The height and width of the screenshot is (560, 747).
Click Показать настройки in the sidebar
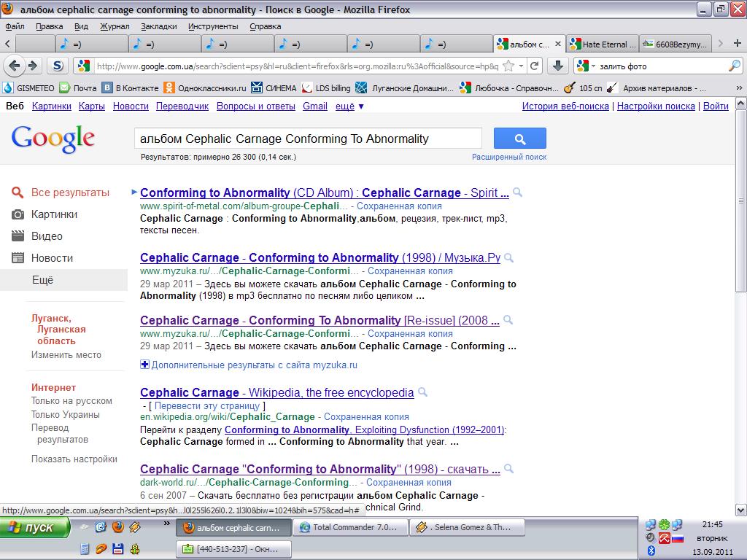[74, 459]
